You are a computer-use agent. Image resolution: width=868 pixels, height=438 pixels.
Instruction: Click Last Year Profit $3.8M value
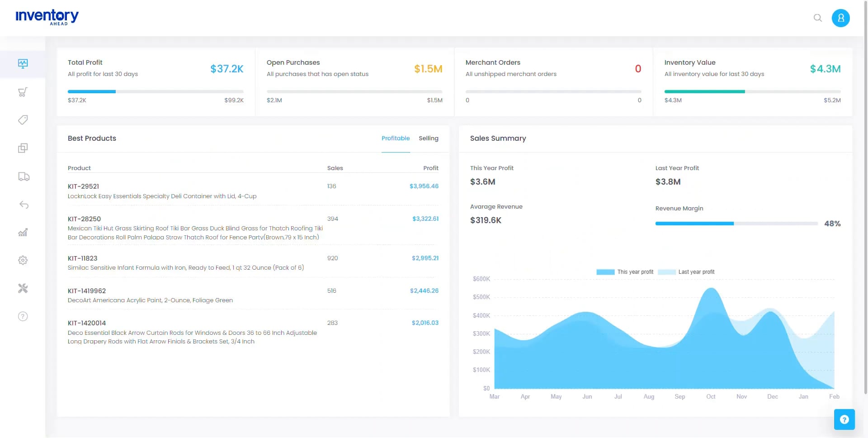click(x=668, y=182)
